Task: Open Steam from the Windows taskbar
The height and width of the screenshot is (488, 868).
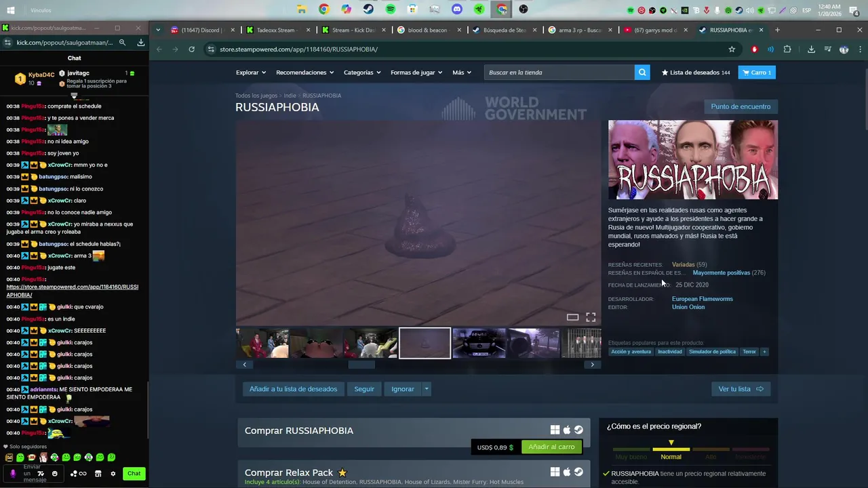Action: pyautogui.click(x=368, y=9)
